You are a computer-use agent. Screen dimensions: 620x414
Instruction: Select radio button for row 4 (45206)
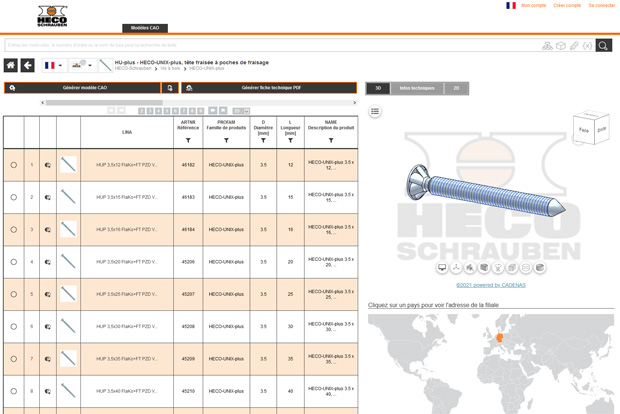point(14,262)
